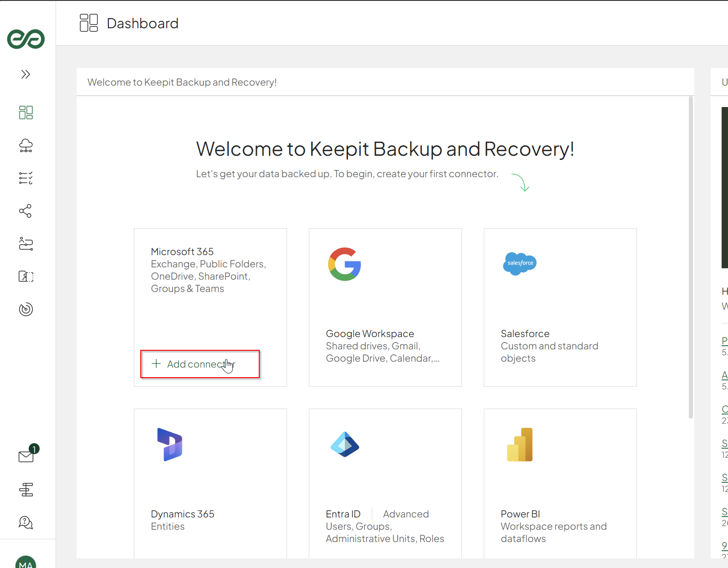Open the mail notifications icon with badge

(x=26, y=456)
